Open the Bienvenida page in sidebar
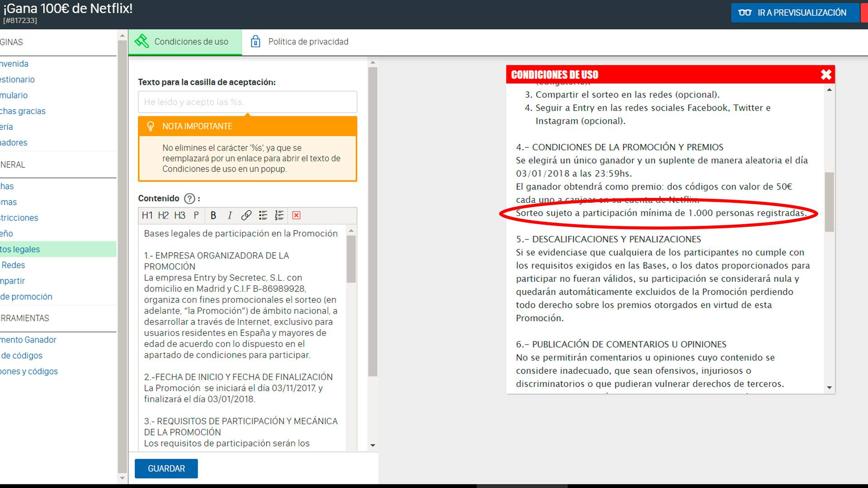 point(14,64)
